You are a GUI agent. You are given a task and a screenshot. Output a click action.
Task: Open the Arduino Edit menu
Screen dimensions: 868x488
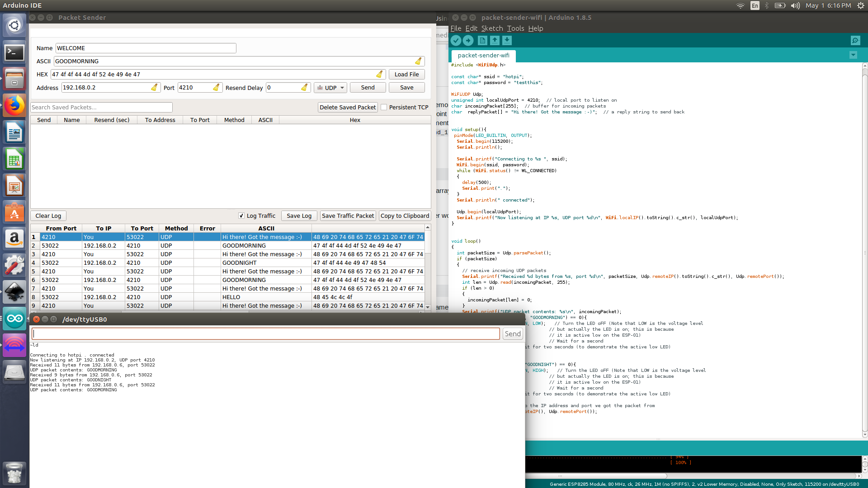pos(471,28)
